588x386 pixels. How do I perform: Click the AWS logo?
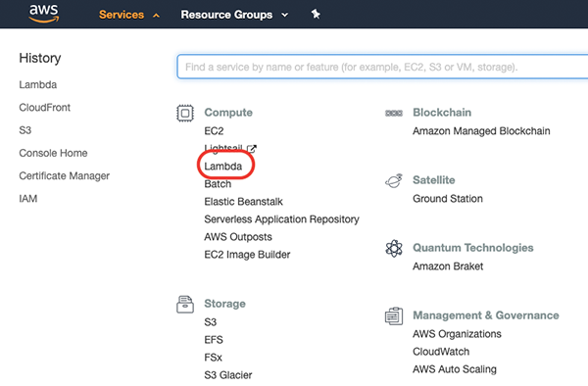tap(44, 14)
